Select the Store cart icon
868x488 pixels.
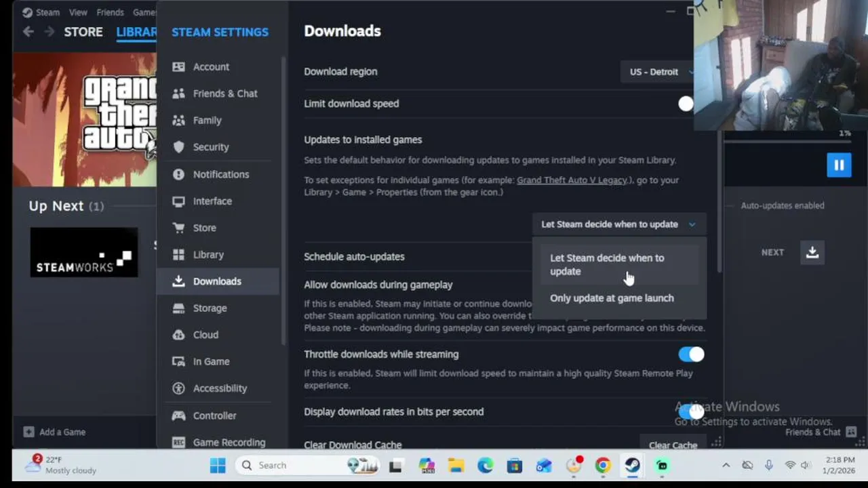point(178,228)
